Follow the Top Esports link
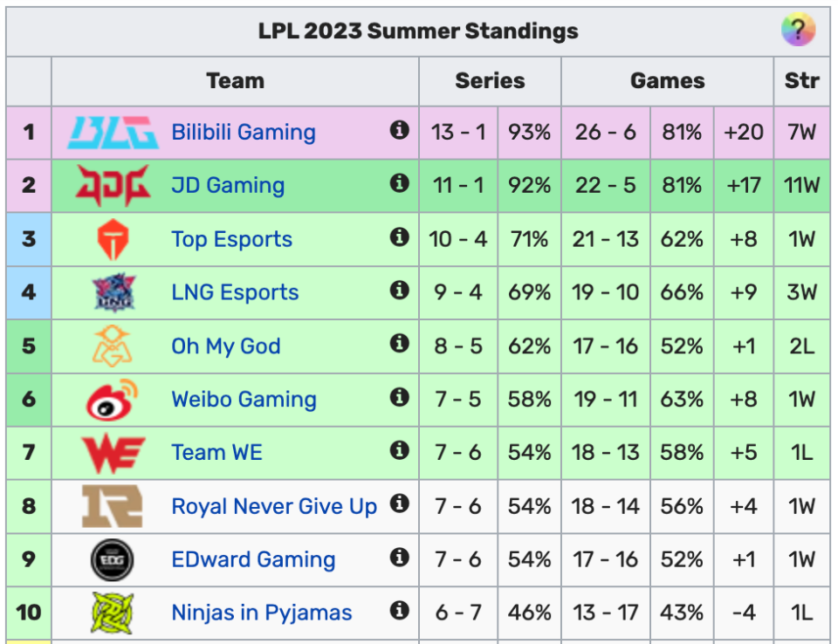838x644 pixels. (x=232, y=239)
